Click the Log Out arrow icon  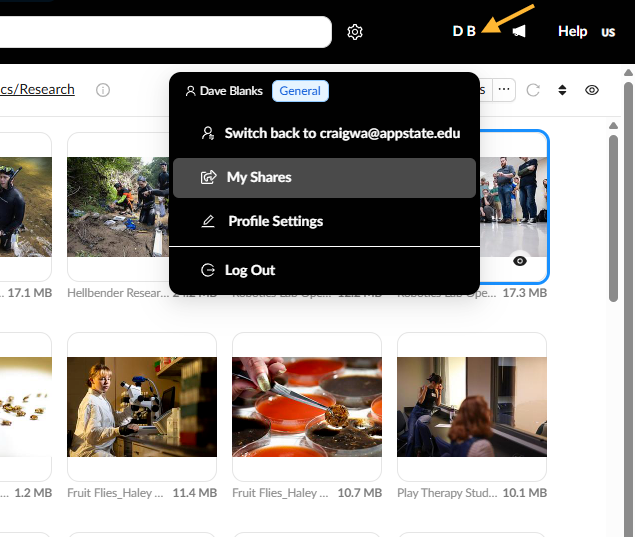pos(208,270)
